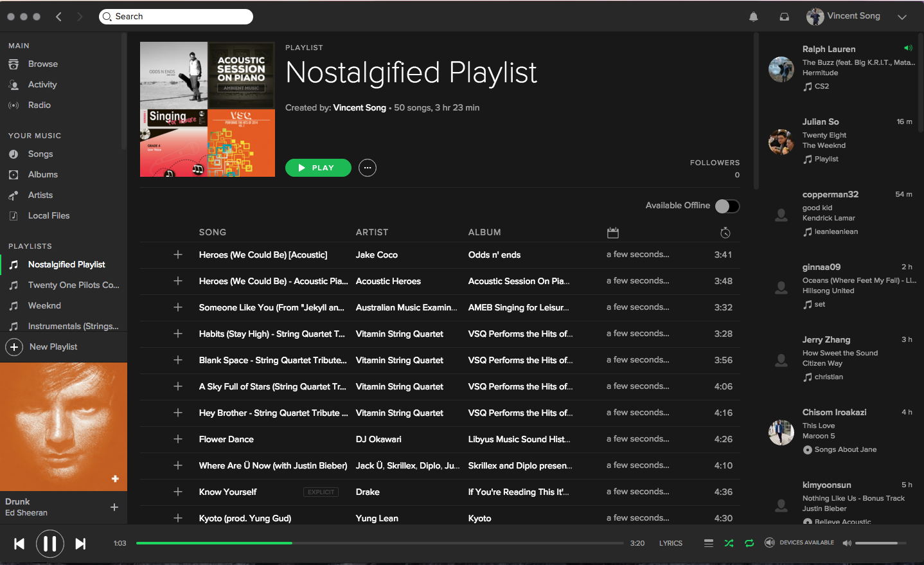
Task: Open copperman32 friend activity name
Action: click(830, 195)
